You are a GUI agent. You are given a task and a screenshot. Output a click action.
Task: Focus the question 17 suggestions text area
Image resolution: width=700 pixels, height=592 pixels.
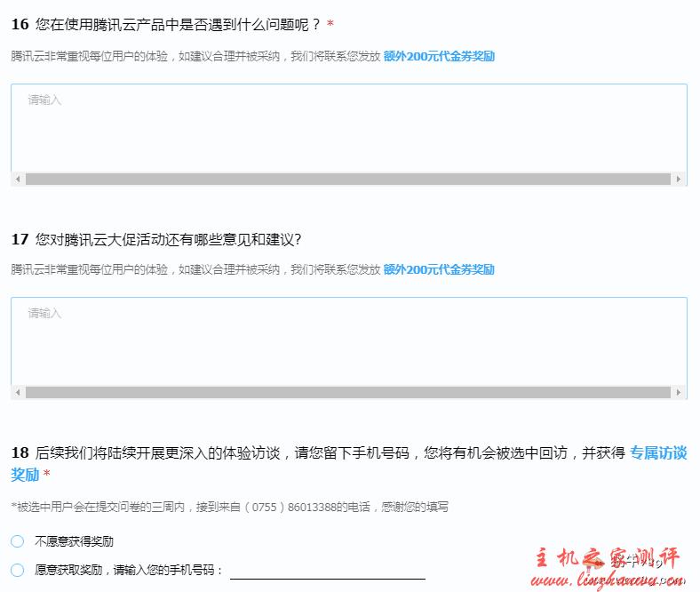click(348, 342)
